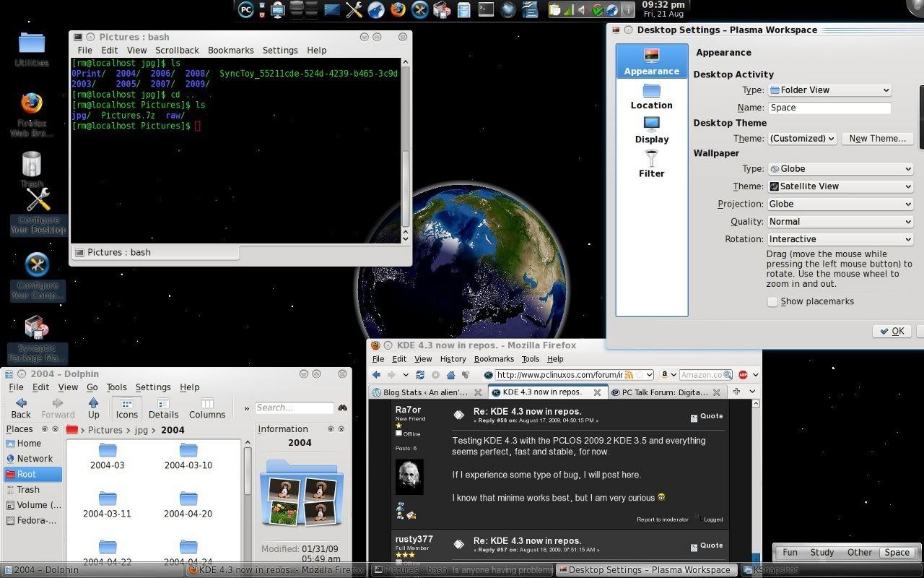The image size is (924, 578).
Task: Click the clock in top panel
Action: coord(663,9)
